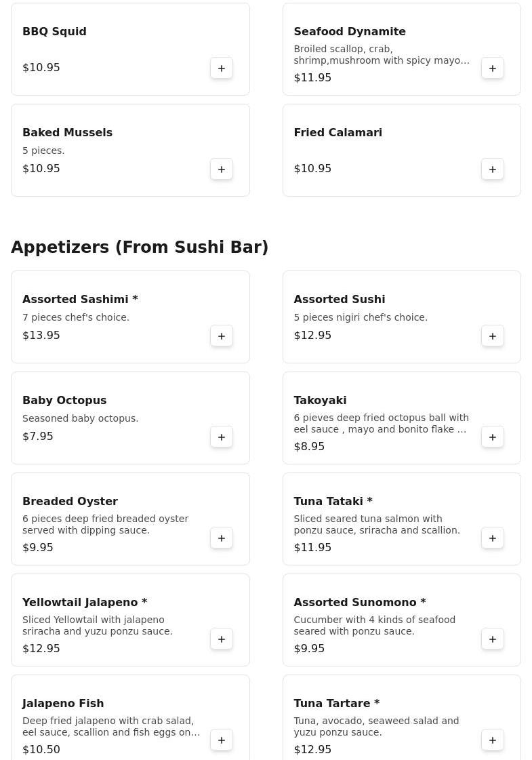Tap plus button for Tuna Tataki
The image size is (532, 760).
pos(493,538)
